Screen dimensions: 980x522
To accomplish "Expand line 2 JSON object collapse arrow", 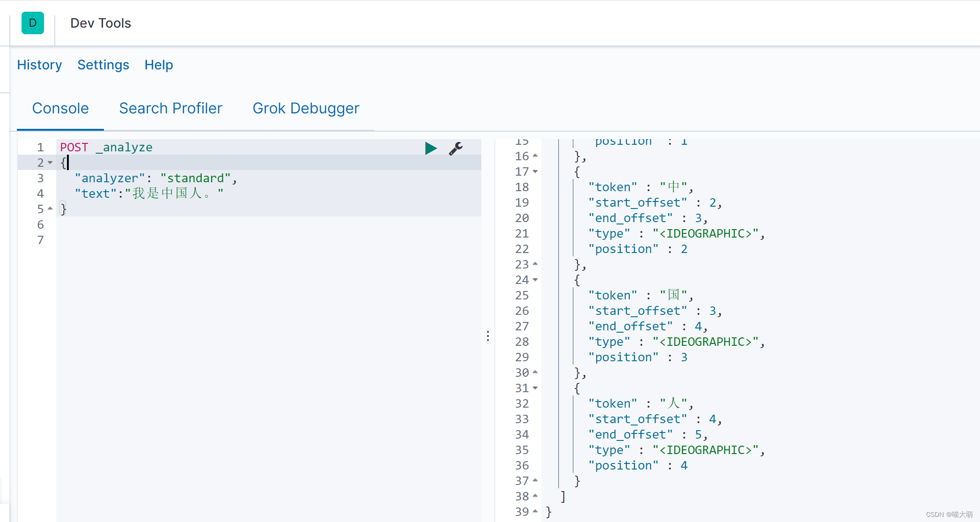I will (50, 162).
